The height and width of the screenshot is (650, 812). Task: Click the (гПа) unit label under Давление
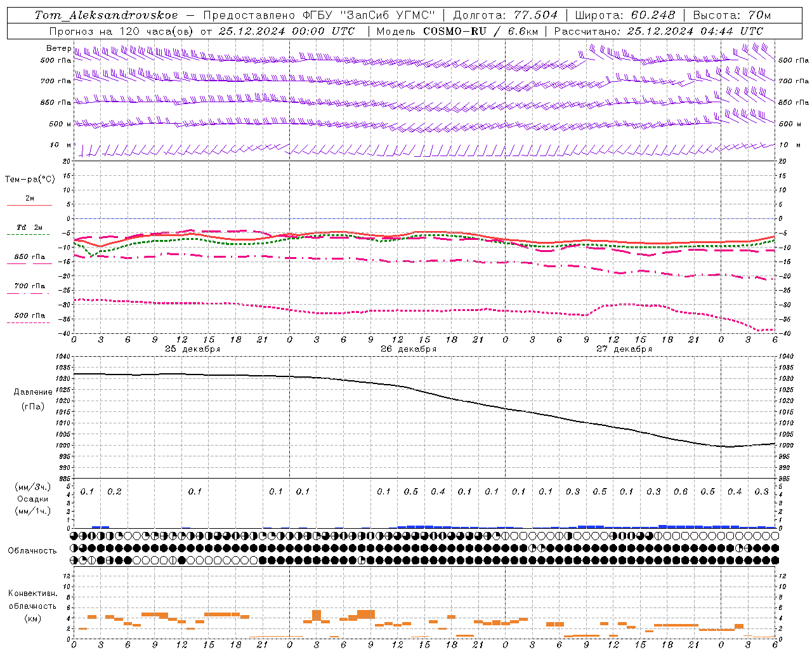tap(32, 406)
